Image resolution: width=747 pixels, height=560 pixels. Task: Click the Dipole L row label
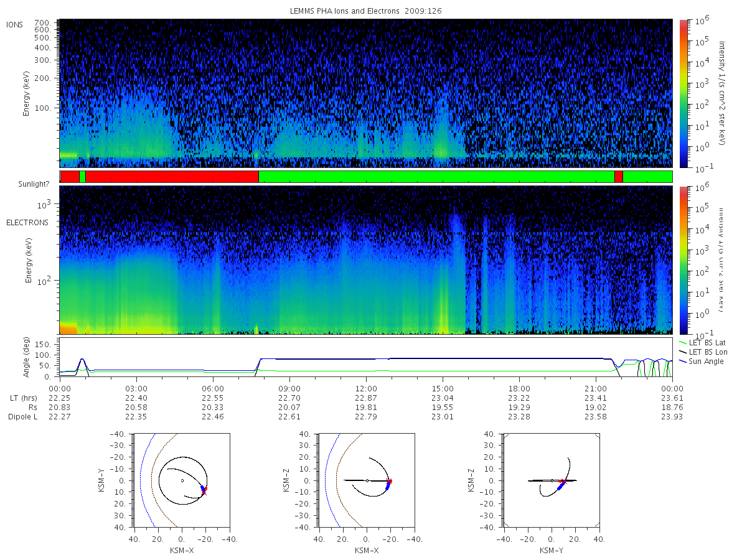(22, 416)
